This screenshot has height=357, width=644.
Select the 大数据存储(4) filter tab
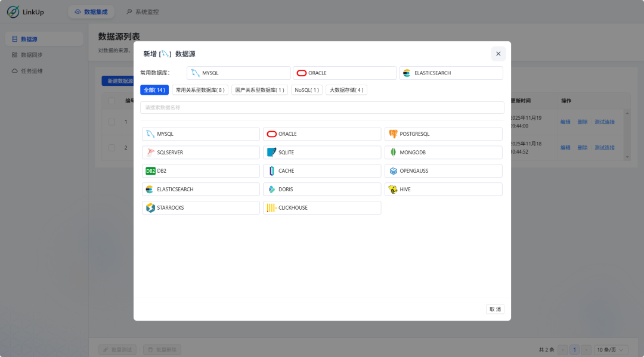pos(346,90)
